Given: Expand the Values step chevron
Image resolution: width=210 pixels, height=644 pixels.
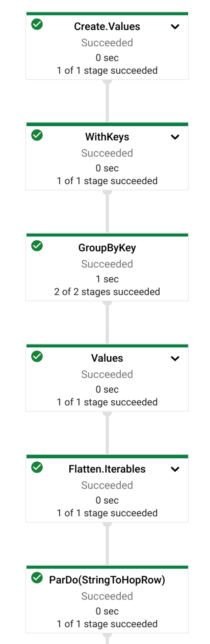Looking at the screenshot, I should [175, 358].
